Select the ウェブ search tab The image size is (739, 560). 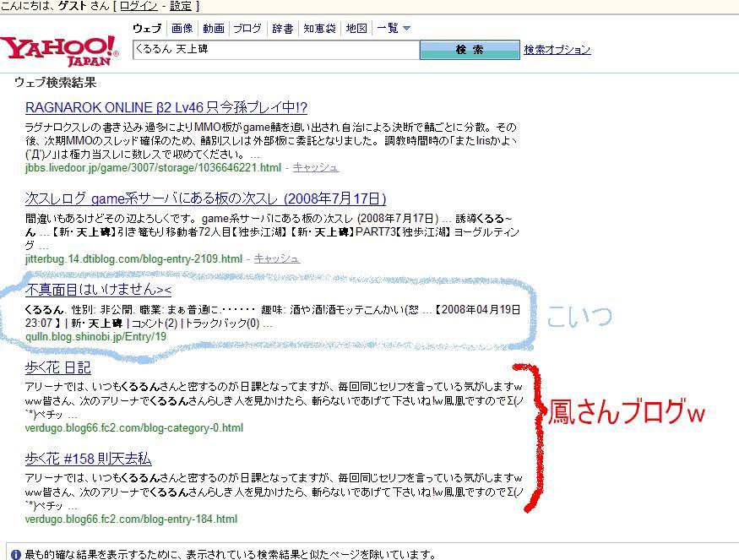[x=147, y=29]
